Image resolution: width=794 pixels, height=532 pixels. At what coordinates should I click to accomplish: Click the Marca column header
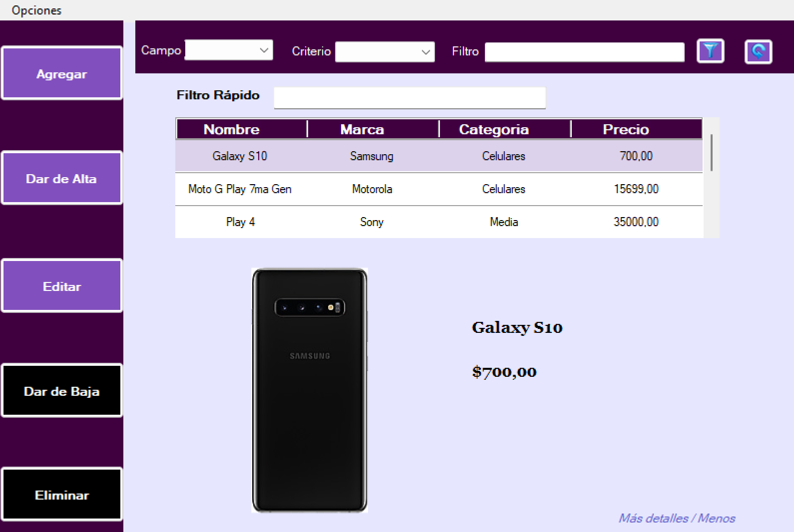[x=363, y=129]
